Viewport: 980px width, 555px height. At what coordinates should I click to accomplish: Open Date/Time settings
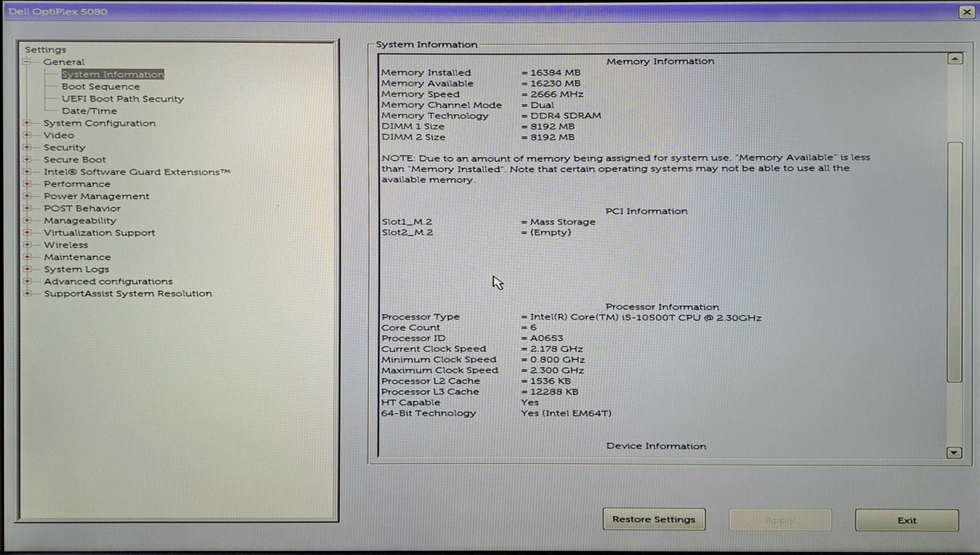pos(90,111)
